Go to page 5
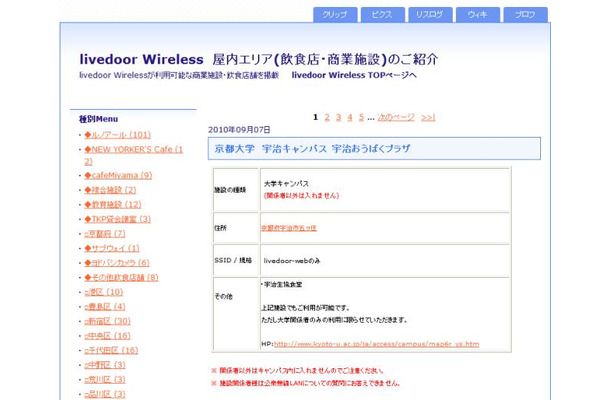 pyautogui.click(x=361, y=117)
